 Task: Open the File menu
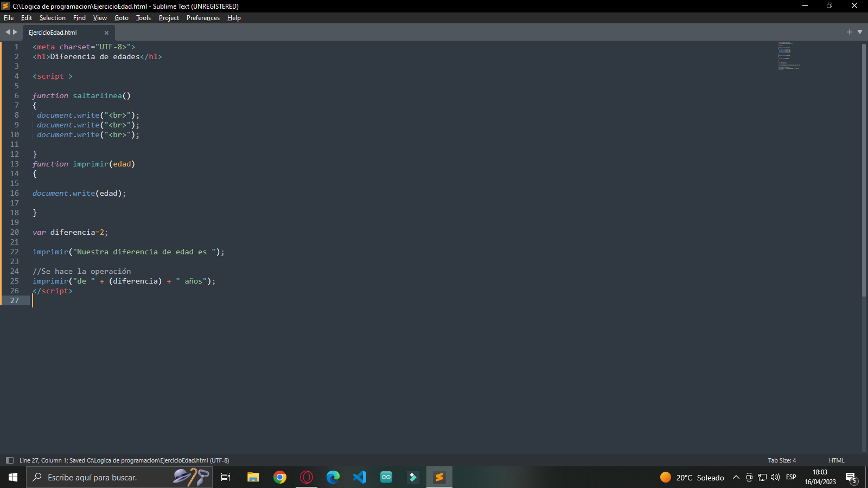pos(9,18)
